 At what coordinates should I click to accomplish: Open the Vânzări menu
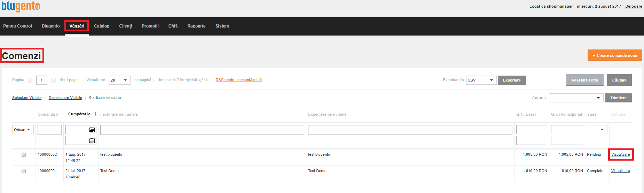pos(77,26)
